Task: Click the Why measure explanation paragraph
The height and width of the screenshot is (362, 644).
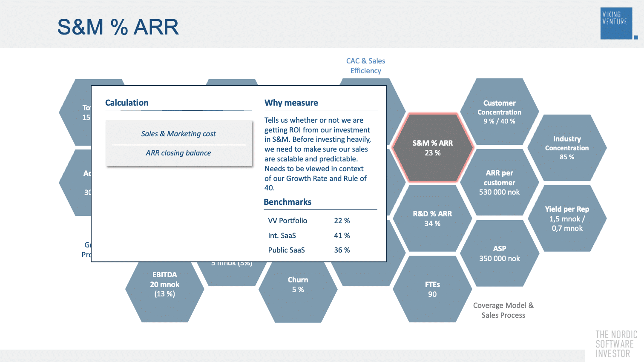Action: 318,154
